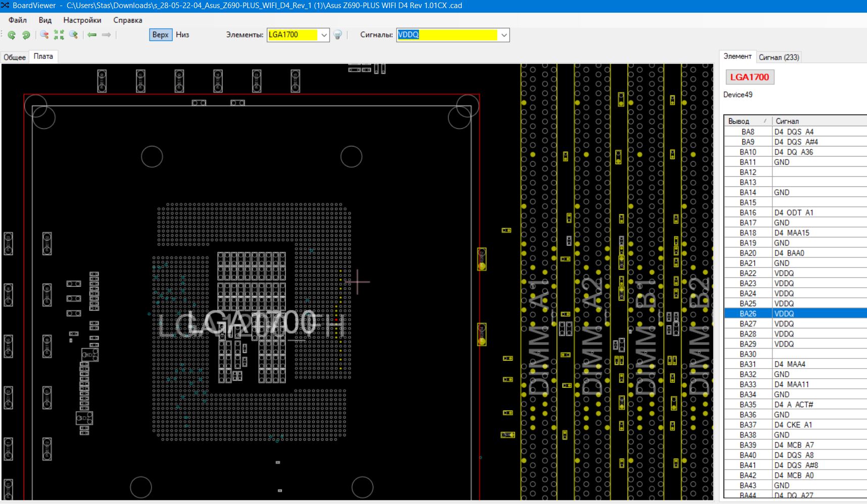Click the red LGA1700 element button

(x=749, y=77)
